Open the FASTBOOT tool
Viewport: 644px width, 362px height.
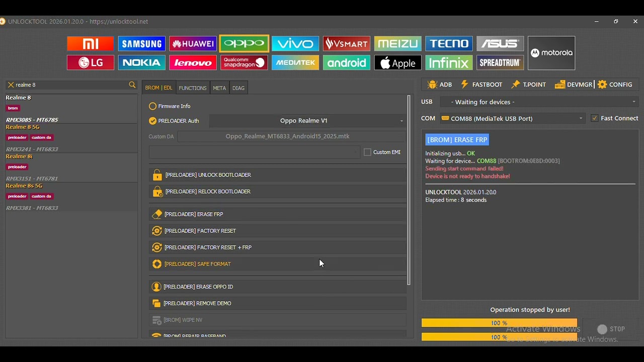point(481,84)
